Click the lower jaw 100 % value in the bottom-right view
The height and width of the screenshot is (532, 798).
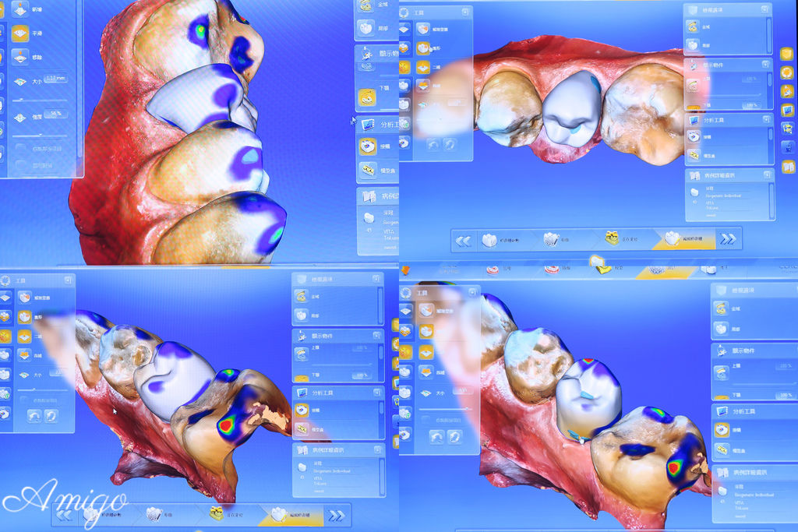click(x=786, y=395)
